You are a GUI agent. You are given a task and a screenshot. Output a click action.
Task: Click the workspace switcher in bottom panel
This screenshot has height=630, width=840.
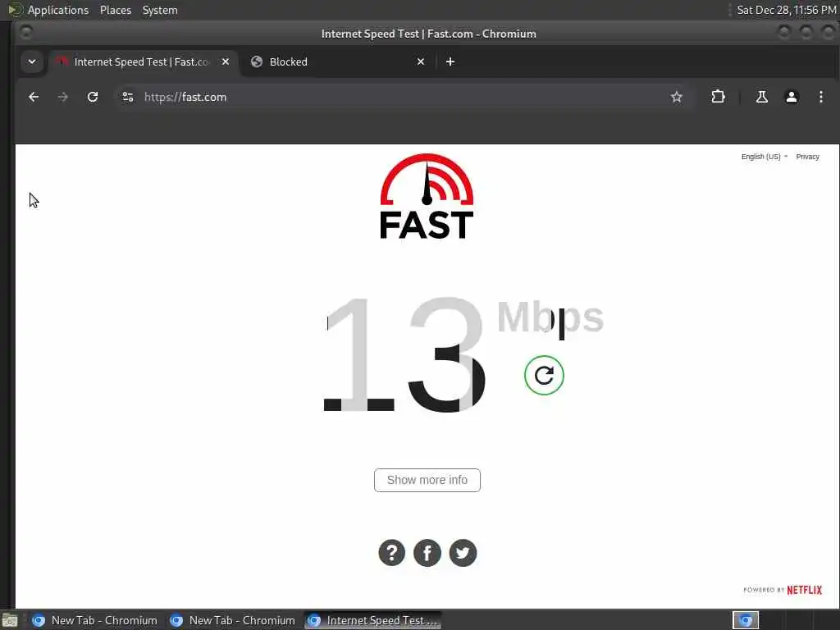[746, 620]
